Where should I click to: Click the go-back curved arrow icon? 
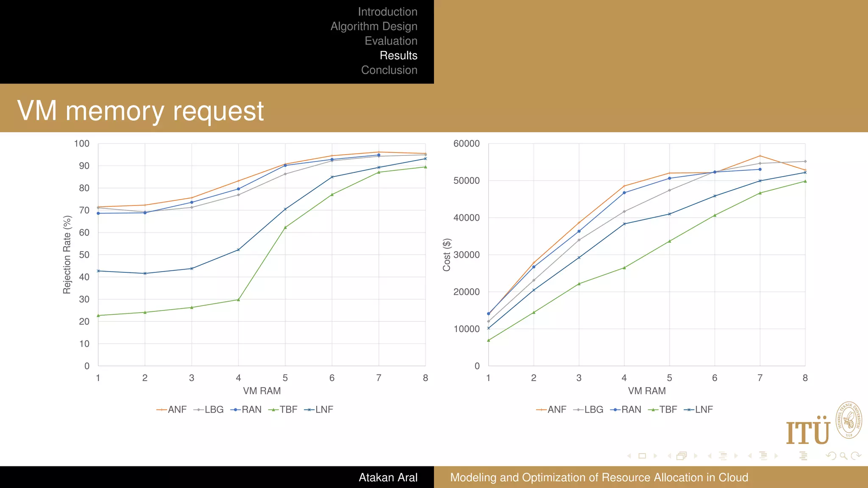point(831,456)
